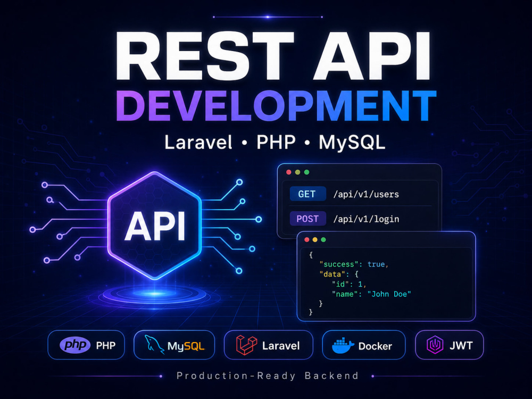Screen dimensions: 532x399
Task: Click the green dot in the endpoints window
Action: tap(307, 172)
